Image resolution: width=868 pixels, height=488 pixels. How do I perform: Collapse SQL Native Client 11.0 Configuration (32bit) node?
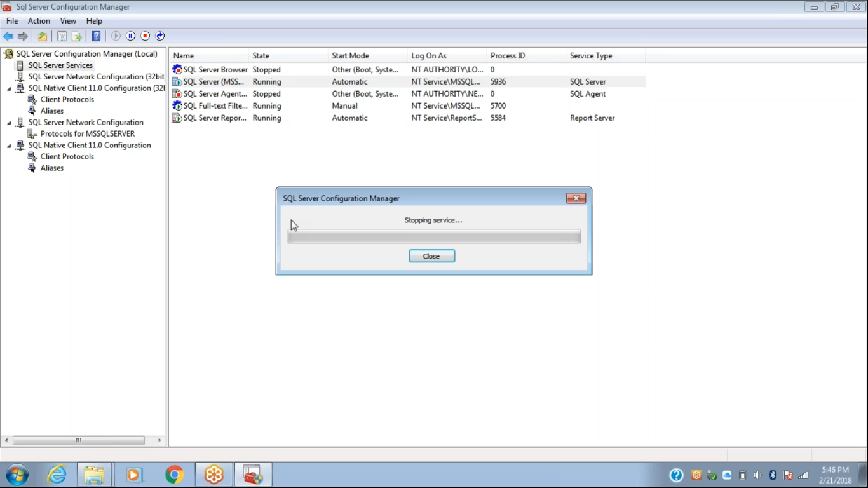coord(9,89)
